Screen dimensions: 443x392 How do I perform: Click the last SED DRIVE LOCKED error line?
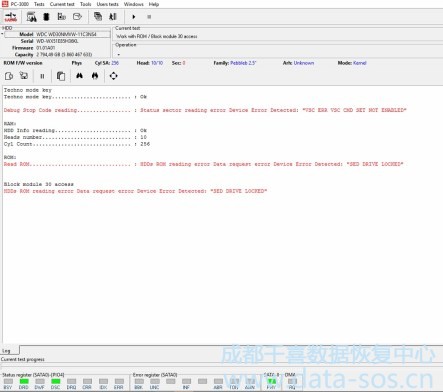coord(135,191)
